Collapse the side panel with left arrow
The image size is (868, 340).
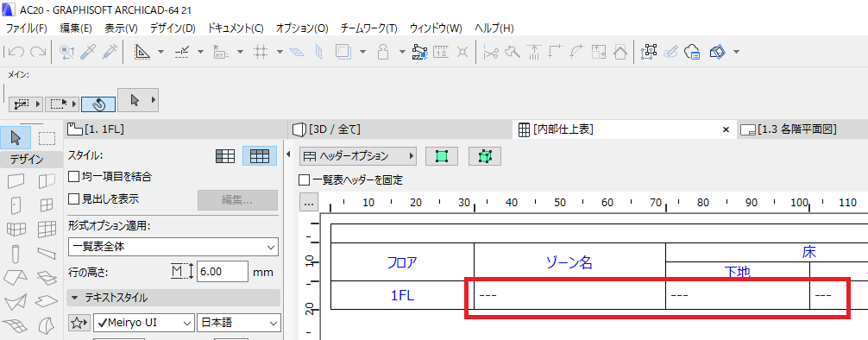288,155
